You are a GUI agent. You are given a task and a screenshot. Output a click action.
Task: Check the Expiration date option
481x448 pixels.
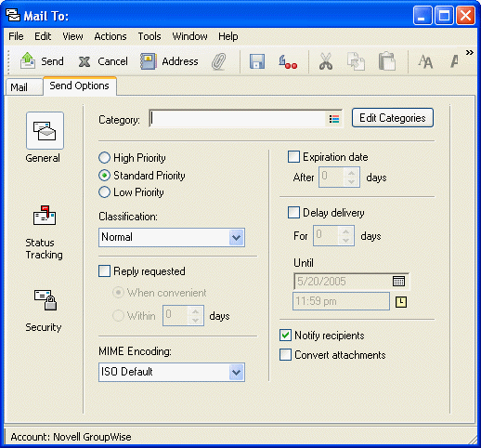(x=293, y=156)
